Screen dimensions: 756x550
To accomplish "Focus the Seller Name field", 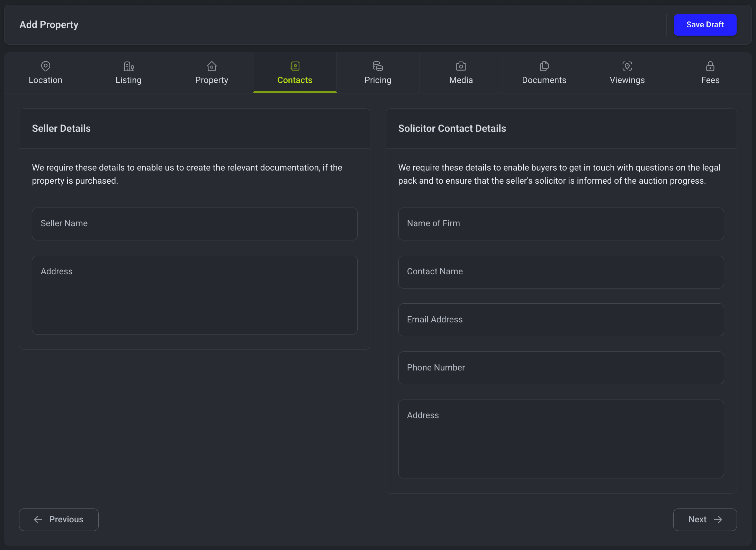I will click(195, 224).
